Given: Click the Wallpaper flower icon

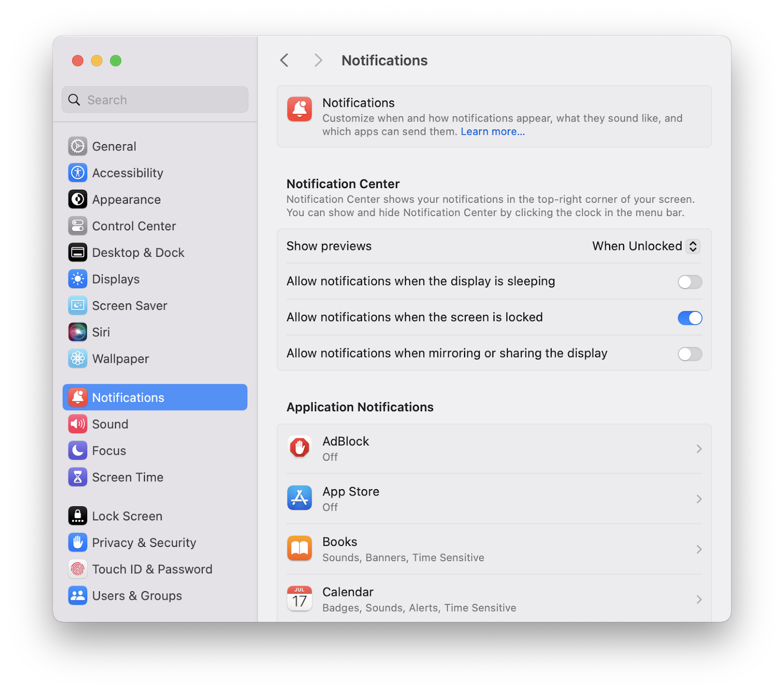Looking at the screenshot, I should [x=77, y=359].
